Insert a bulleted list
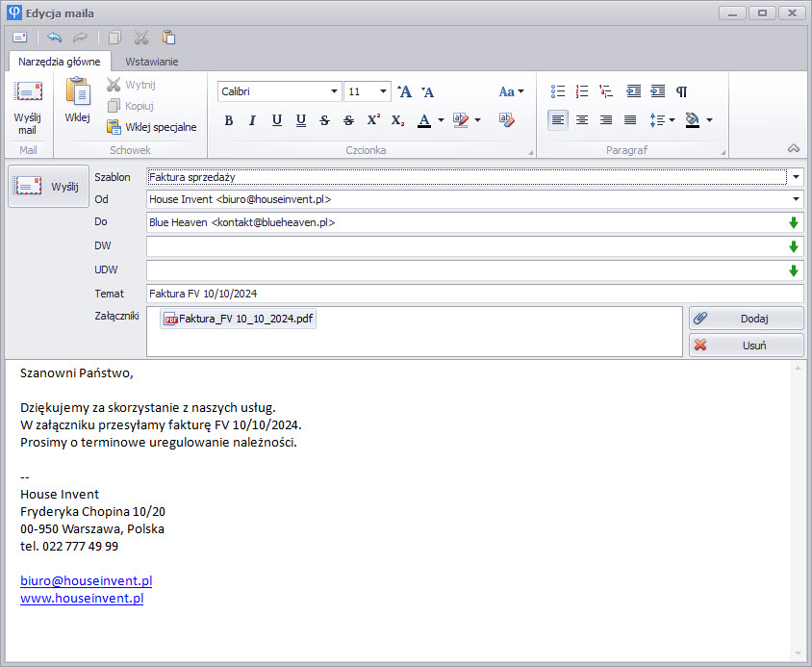Viewport: 812px width, 667px height. (558, 91)
